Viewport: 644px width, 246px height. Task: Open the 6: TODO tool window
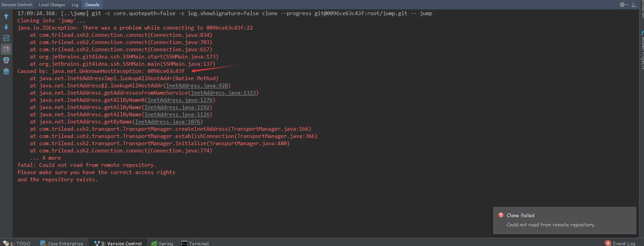pos(17,243)
